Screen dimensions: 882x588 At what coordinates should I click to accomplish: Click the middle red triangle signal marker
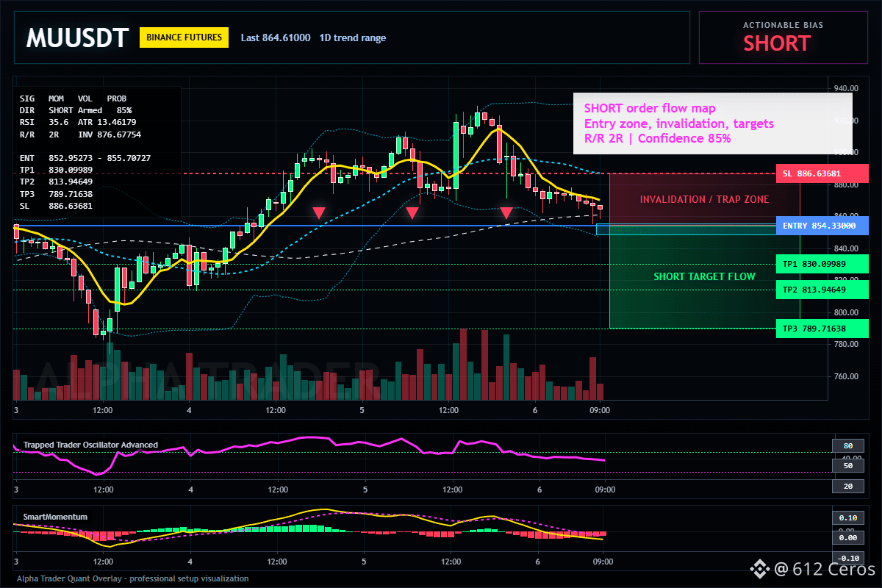coord(412,213)
